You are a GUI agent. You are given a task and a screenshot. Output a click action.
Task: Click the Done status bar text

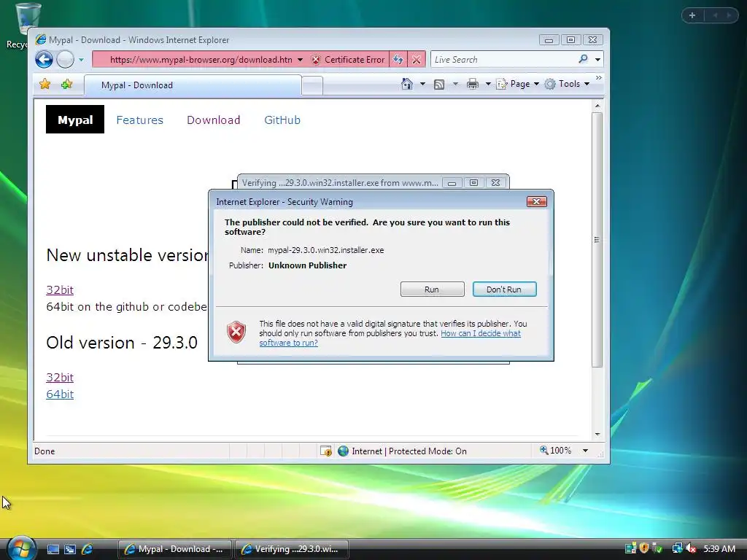(x=44, y=451)
